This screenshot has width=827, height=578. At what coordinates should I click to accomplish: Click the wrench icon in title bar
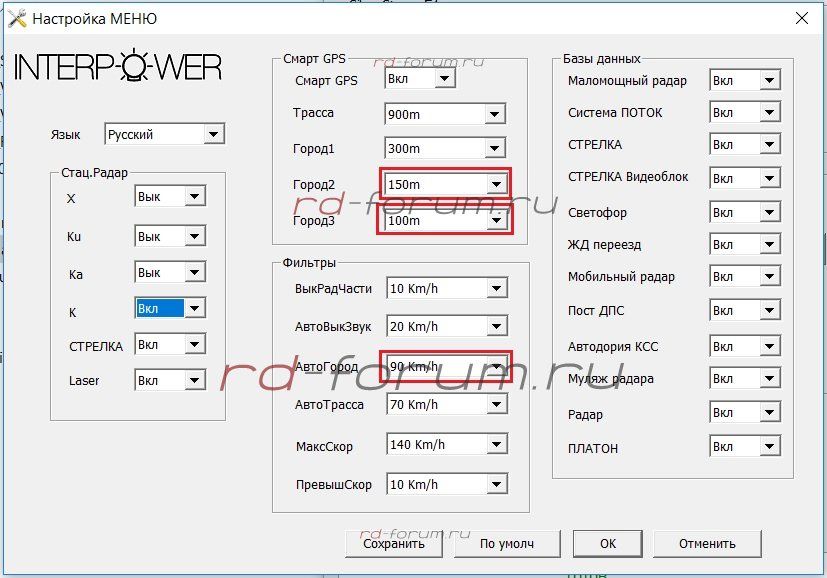17,18
